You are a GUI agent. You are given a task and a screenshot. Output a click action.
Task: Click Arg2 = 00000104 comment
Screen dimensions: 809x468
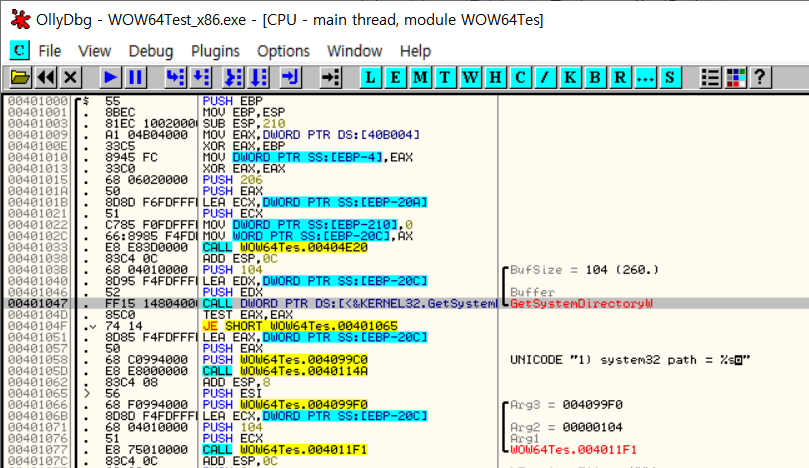pyautogui.click(x=566, y=427)
